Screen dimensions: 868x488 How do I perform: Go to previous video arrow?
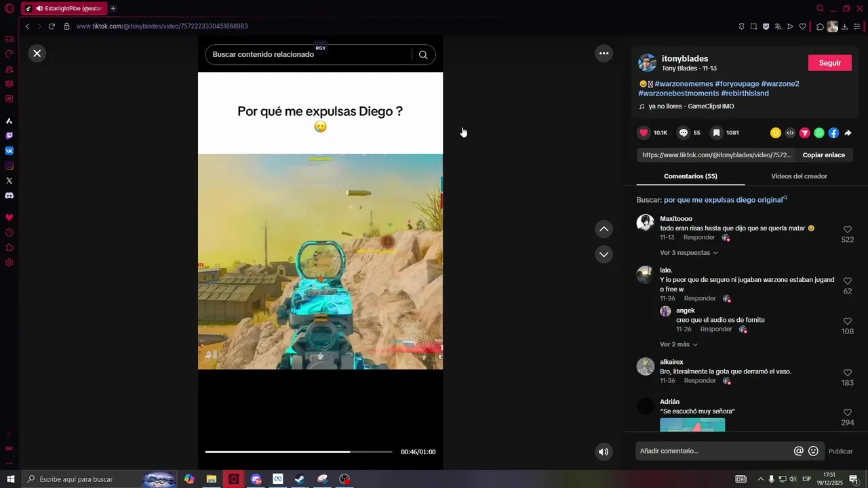[604, 229]
